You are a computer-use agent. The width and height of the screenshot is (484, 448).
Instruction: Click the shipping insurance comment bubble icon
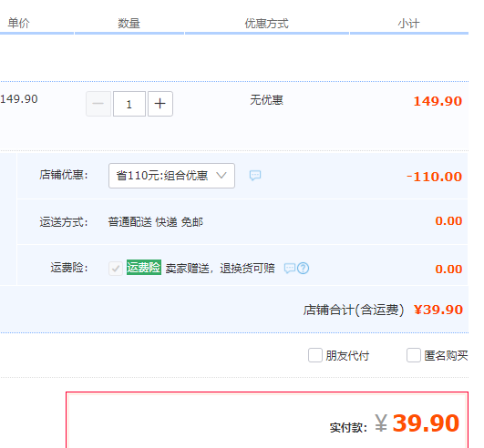[x=290, y=268]
